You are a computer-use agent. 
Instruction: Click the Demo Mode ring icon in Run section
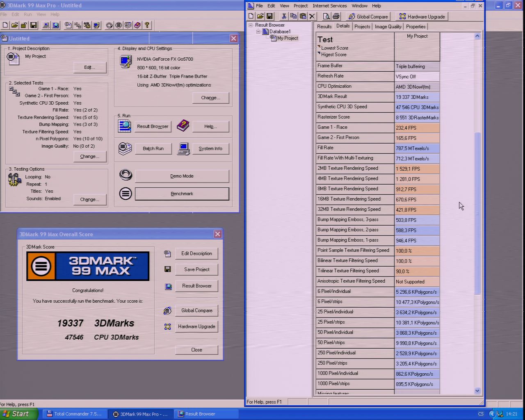[x=126, y=175]
